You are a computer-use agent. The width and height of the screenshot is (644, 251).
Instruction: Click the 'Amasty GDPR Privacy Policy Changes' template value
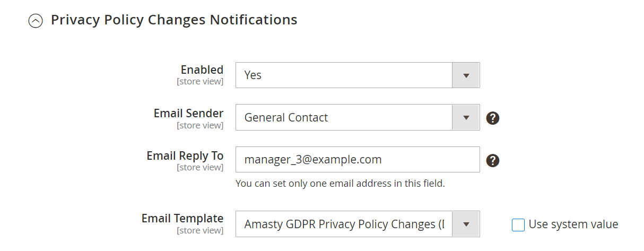[343, 224]
